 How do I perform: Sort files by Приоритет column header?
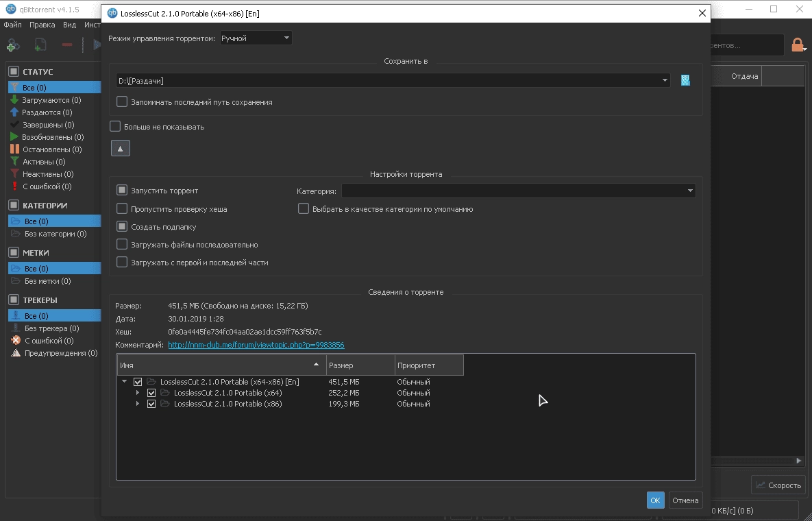tap(429, 365)
